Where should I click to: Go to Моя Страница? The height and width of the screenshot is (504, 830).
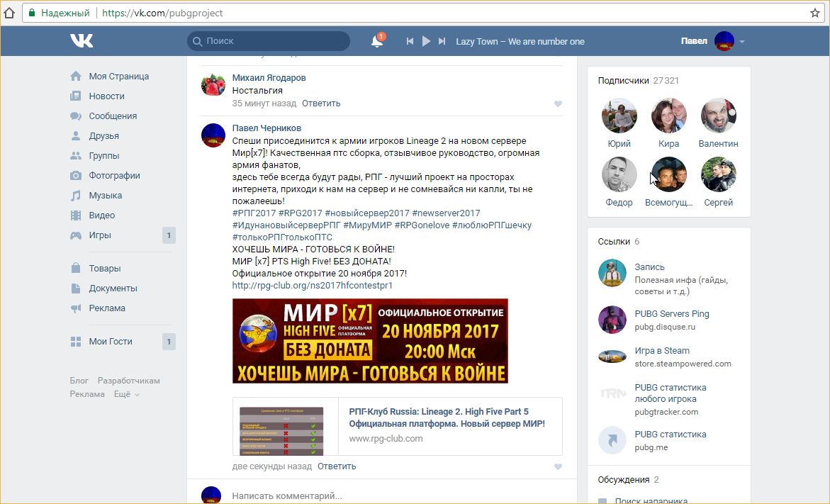(119, 77)
